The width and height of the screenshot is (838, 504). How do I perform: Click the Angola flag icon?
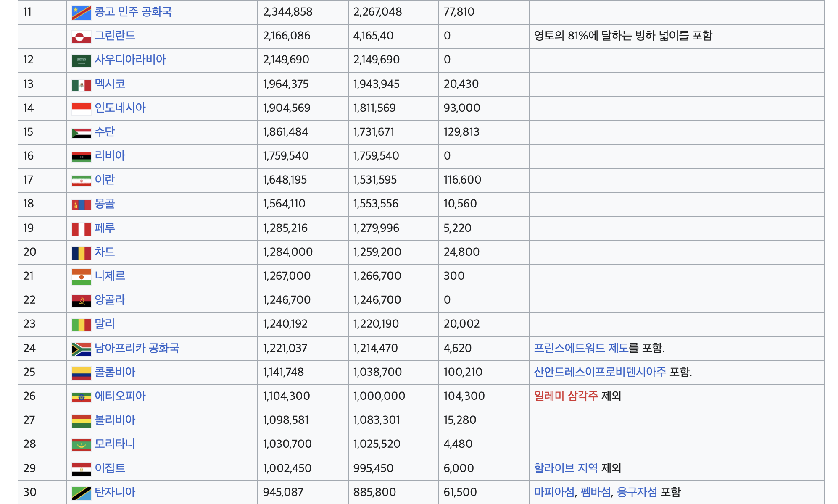[x=81, y=301]
